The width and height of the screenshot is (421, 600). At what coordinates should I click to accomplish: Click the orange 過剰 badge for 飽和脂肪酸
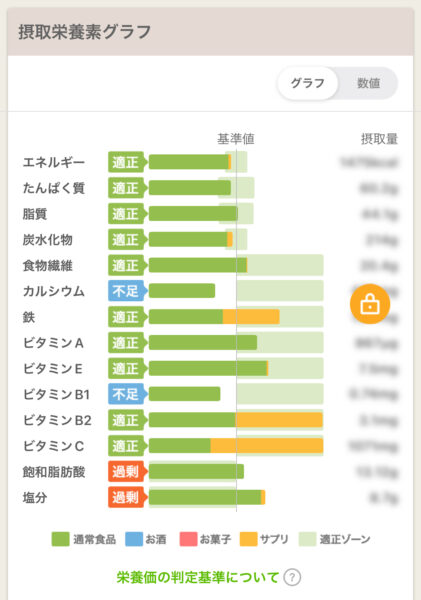(x=127, y=472)
